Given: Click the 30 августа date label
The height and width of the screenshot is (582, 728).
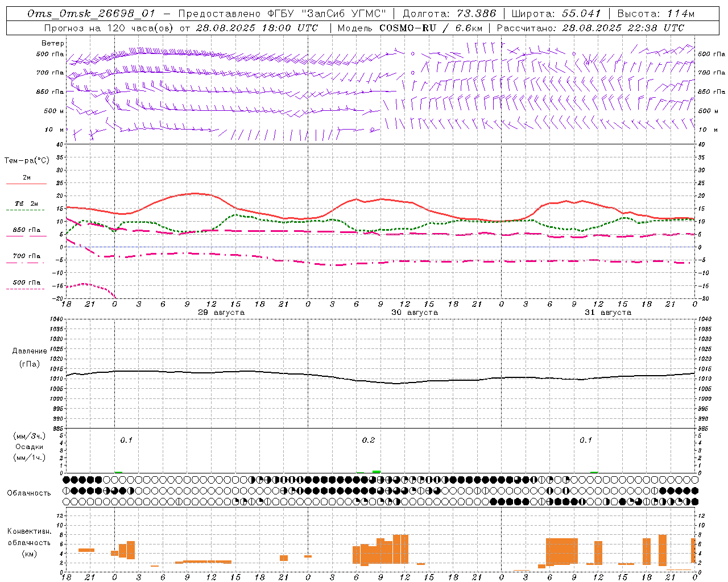Looking at the screenshot, I should tap(415, 313).
